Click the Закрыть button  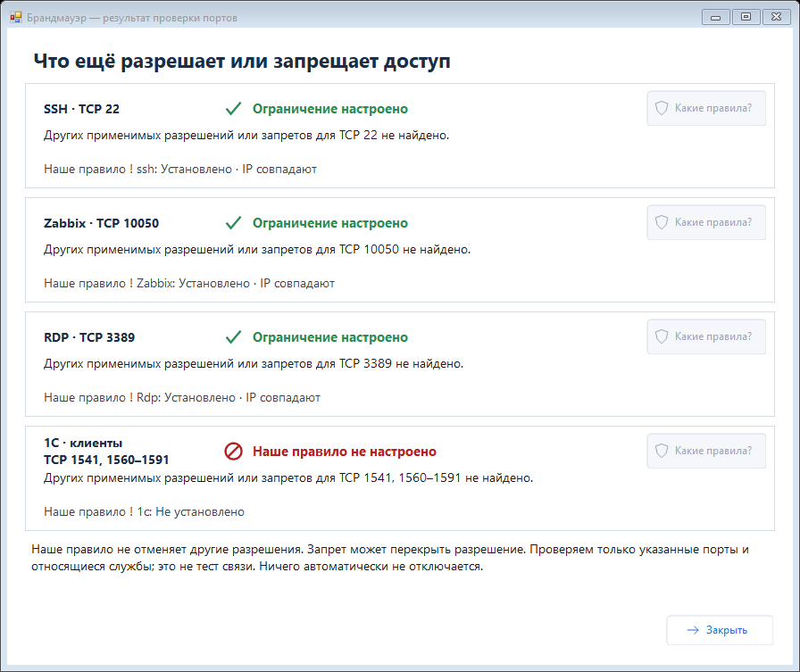(720, 630)
